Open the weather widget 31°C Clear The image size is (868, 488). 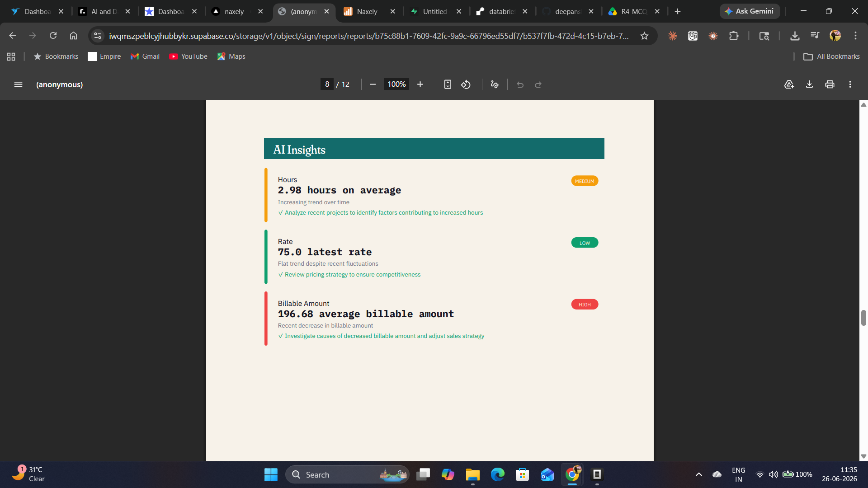pyautogui.click(x=28, y=474)
